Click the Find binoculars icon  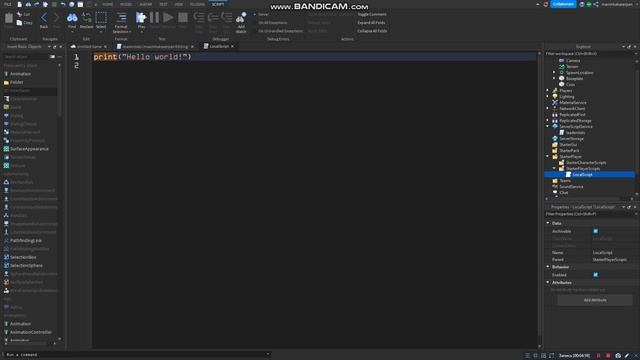click(72, 18)
